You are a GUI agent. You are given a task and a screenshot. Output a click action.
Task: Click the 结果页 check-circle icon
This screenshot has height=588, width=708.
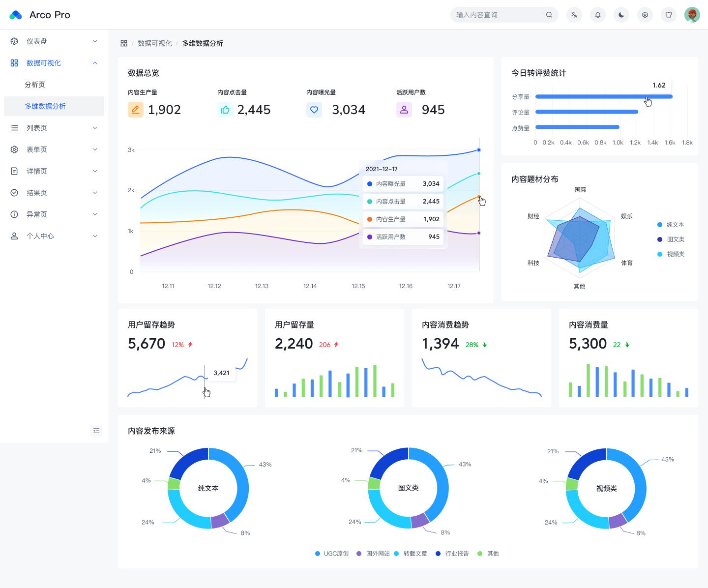(x=14, y=193)
